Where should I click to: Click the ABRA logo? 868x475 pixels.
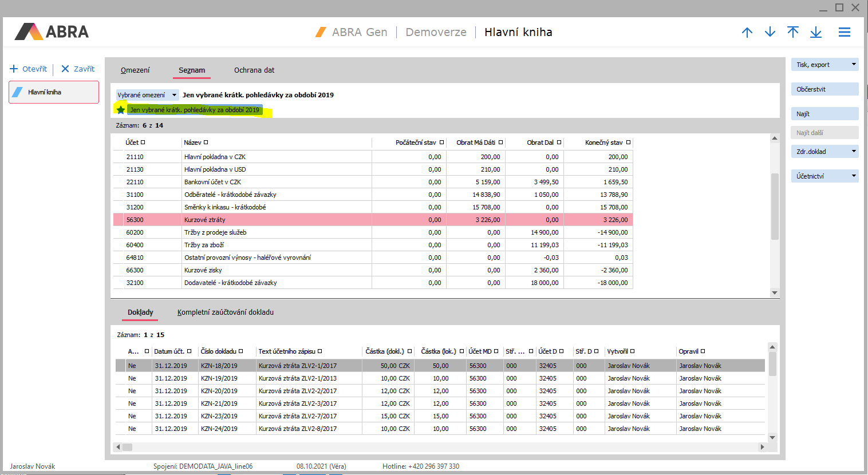[x=52, y=31]
